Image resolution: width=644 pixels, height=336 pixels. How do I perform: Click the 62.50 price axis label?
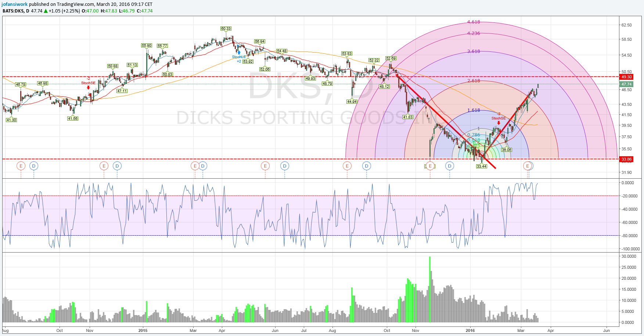[626, 25]
